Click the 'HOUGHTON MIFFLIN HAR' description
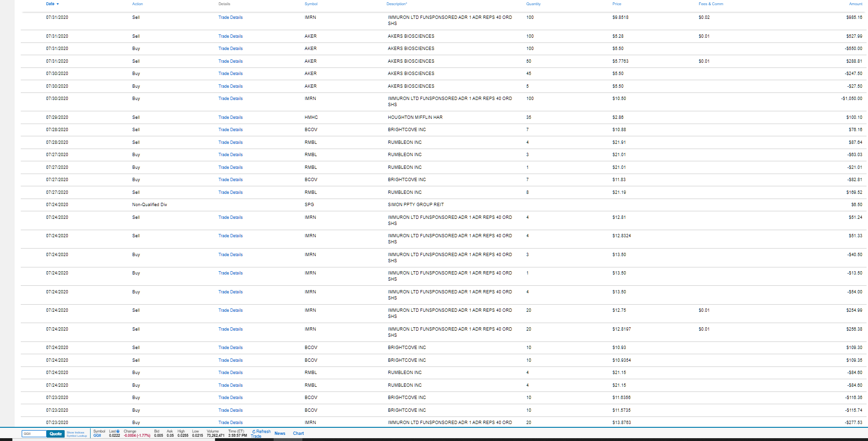868x441 pixels. [415, 117]
